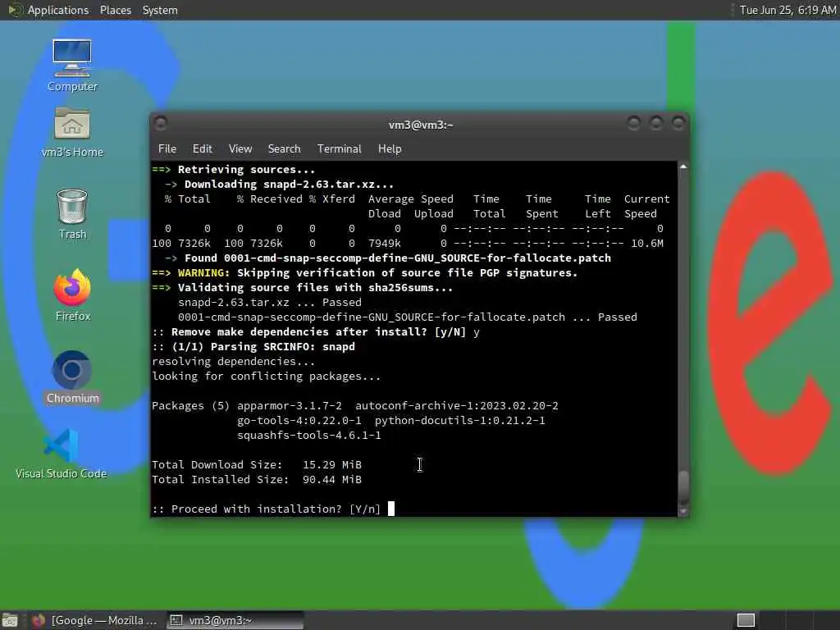Click show desktop icon in bottom panel
Screen dimensions: 840x630
(x=10, y=620)
